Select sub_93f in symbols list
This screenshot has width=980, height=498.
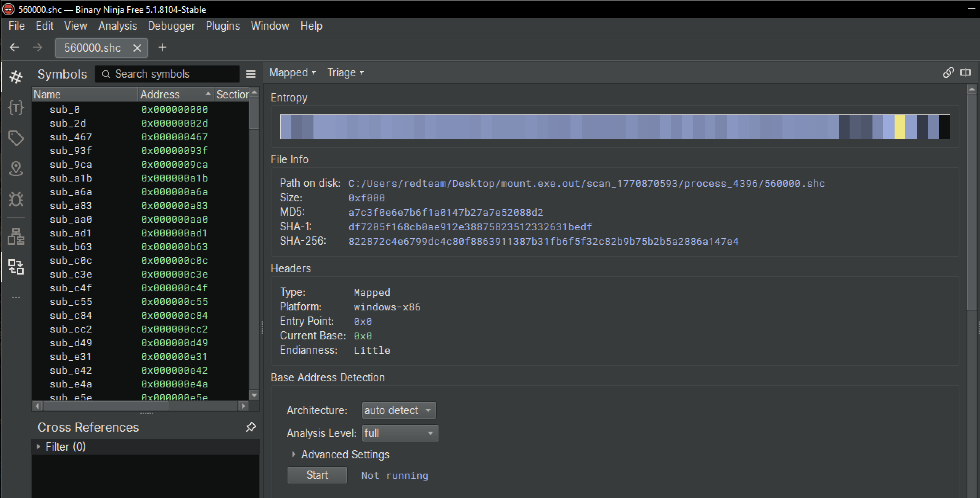pos(71,151)
